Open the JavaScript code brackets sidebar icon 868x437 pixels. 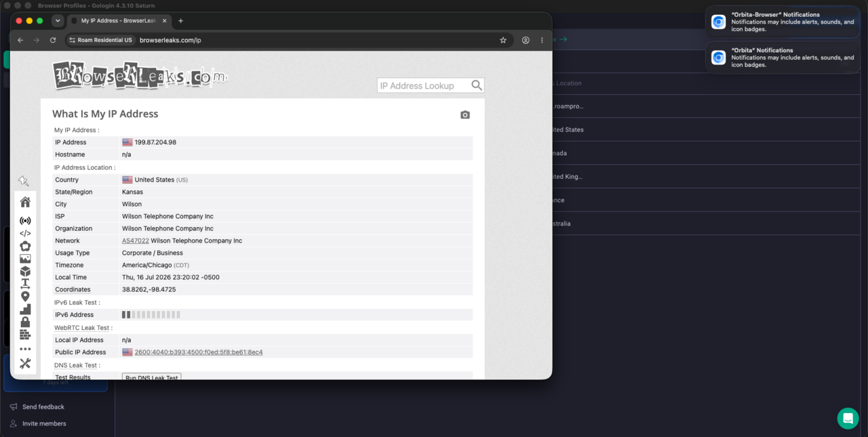click(x=25, y=233)
